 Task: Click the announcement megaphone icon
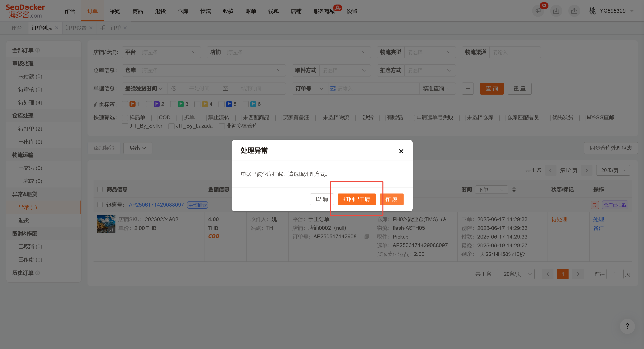(538, 11)
